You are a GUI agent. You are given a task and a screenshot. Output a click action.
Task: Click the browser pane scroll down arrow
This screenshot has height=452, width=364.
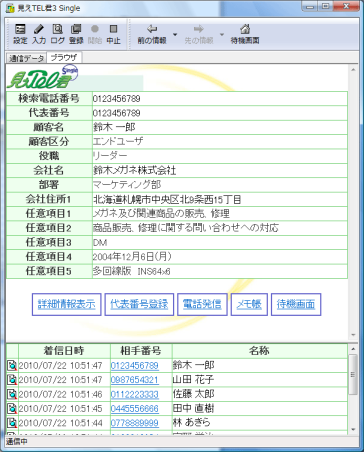pyautogui.click(x=353, y=335)
